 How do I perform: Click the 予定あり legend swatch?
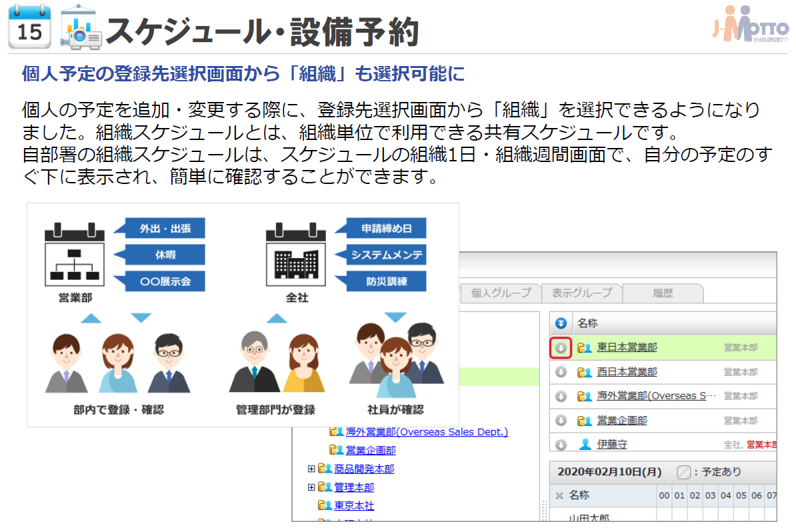coord(683,472)
